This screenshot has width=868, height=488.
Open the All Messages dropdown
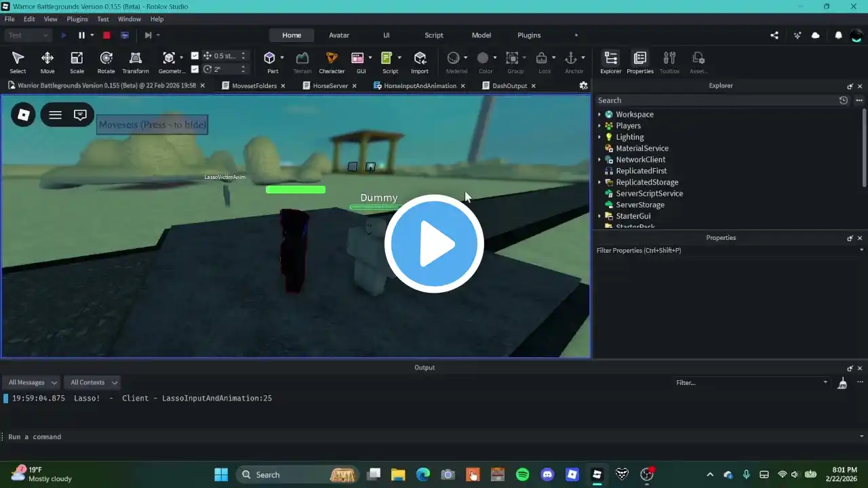click(33, 382)
